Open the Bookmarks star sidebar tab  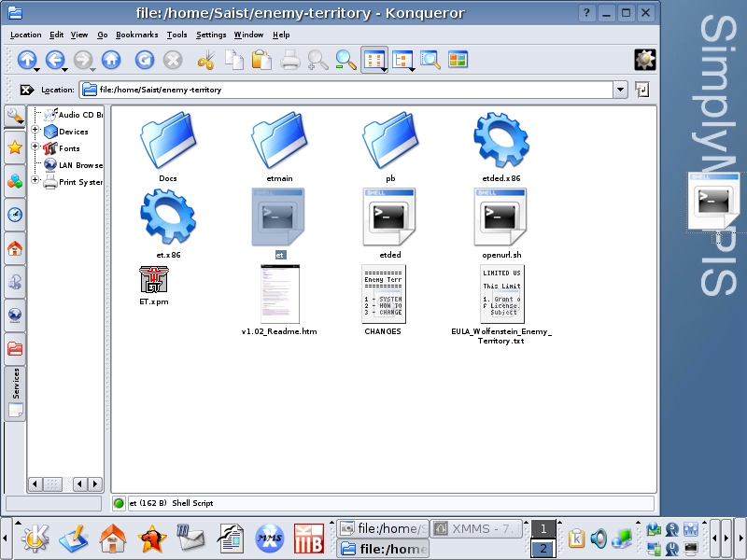(x=15, y=147)
